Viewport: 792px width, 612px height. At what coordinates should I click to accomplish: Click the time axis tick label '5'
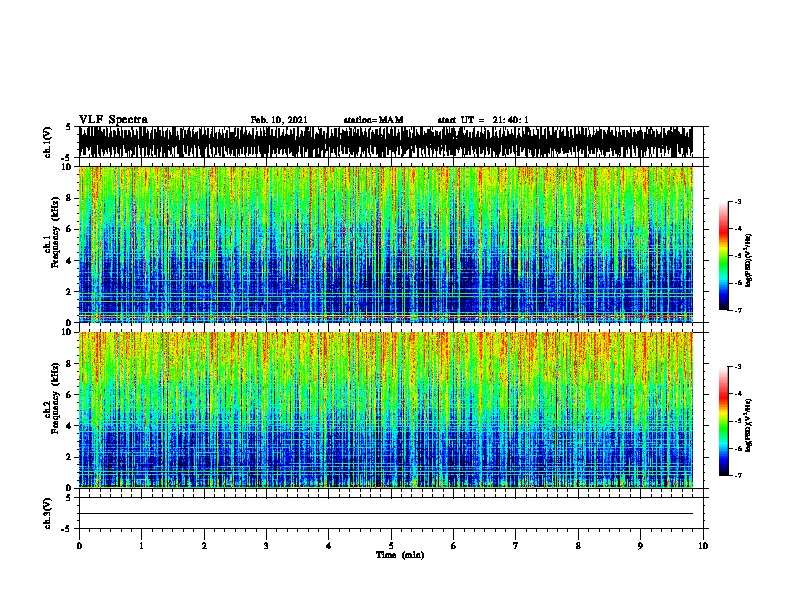click(x=391, y=546)
